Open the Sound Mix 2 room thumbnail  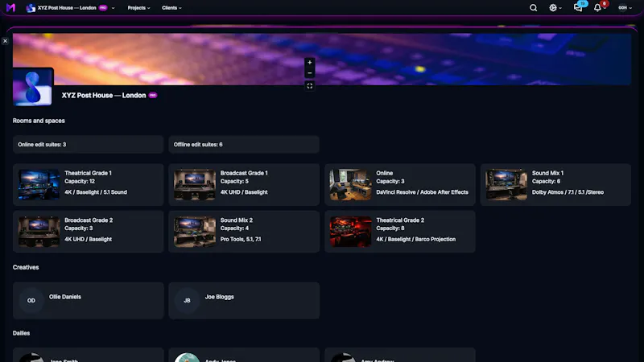pos(194,232)
